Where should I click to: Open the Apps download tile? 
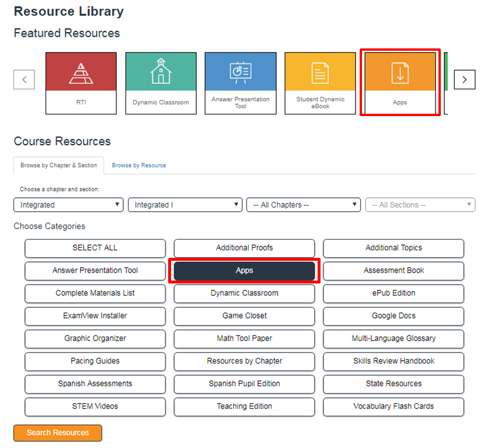pos(400,83)
